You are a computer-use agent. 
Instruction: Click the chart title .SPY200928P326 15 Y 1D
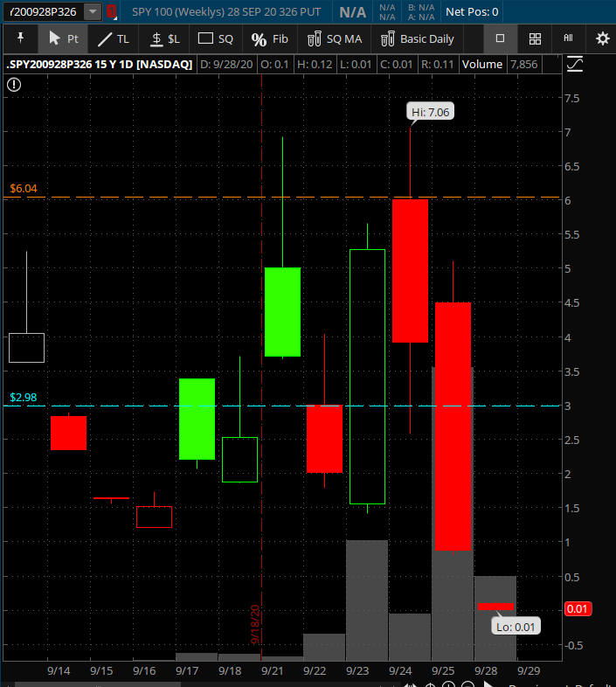pyautogui.click(x=100, y=65)
